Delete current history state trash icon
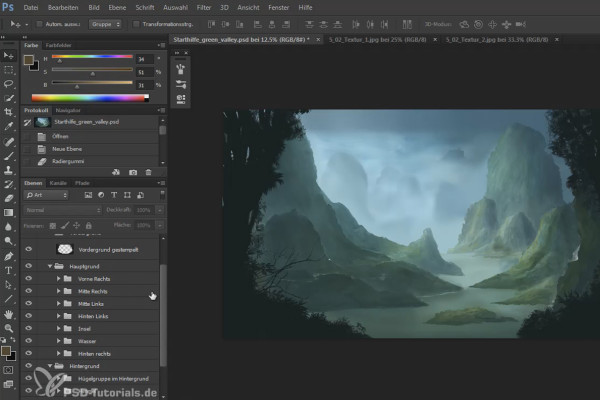The height and width of the screenshot is (400, 600). pos(148,173)
